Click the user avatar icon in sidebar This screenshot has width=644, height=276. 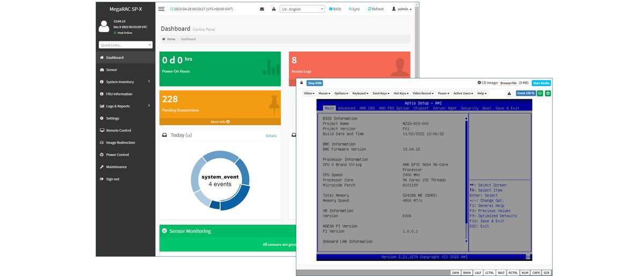click(x=104, y=26)
